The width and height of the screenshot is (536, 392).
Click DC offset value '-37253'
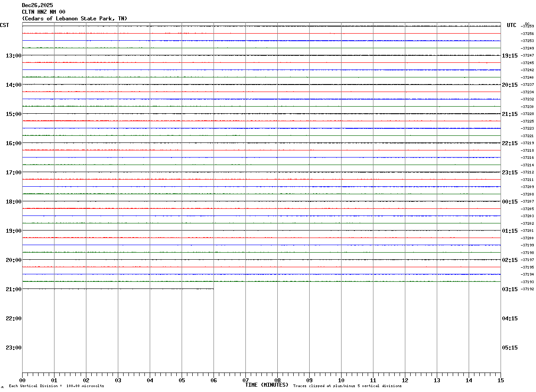click(527, 41)
